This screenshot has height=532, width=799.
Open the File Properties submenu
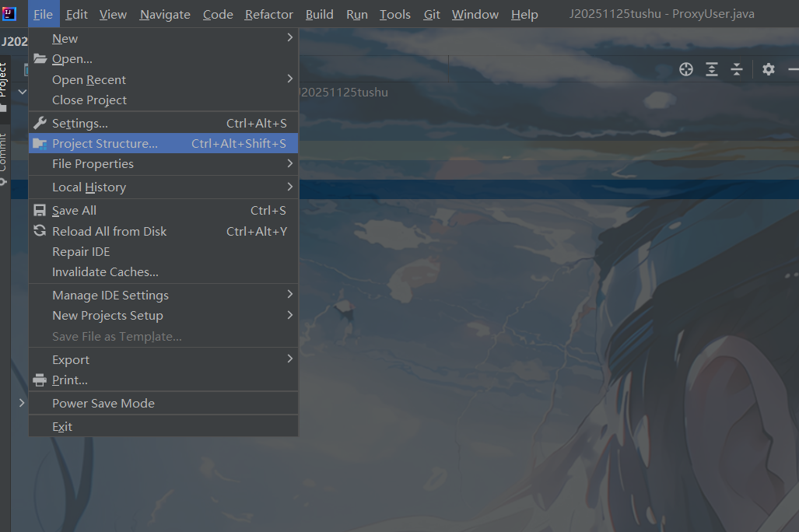point(163,163)
